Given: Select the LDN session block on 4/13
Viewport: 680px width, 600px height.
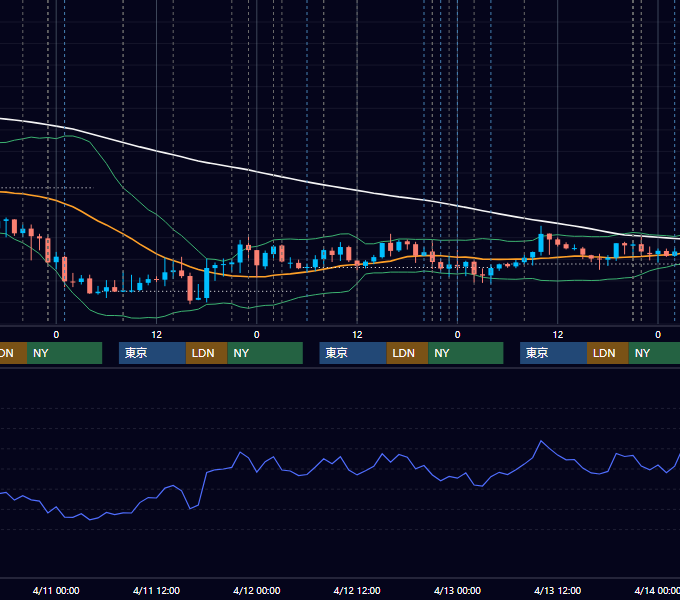Looking at the screenshot, I should tap(608, 353).
